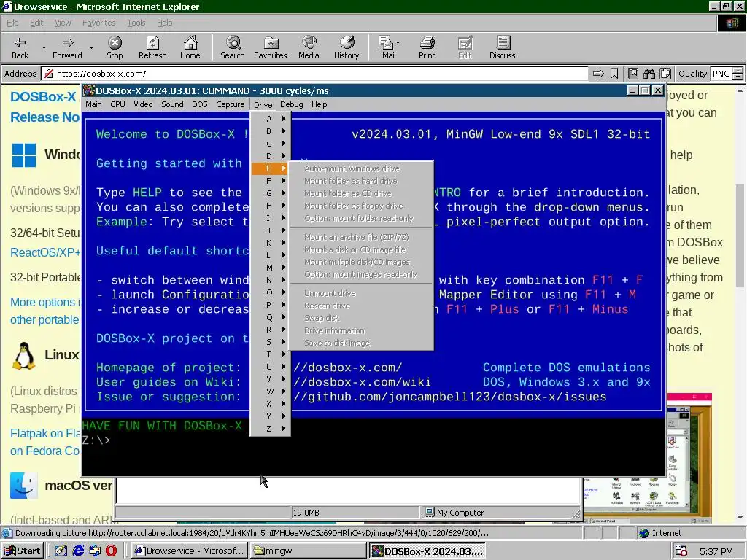Click the DOSBox-X title bar icon
Image resolution: width=747 pixels, height=560 pixels.
[x=89, y=90]
